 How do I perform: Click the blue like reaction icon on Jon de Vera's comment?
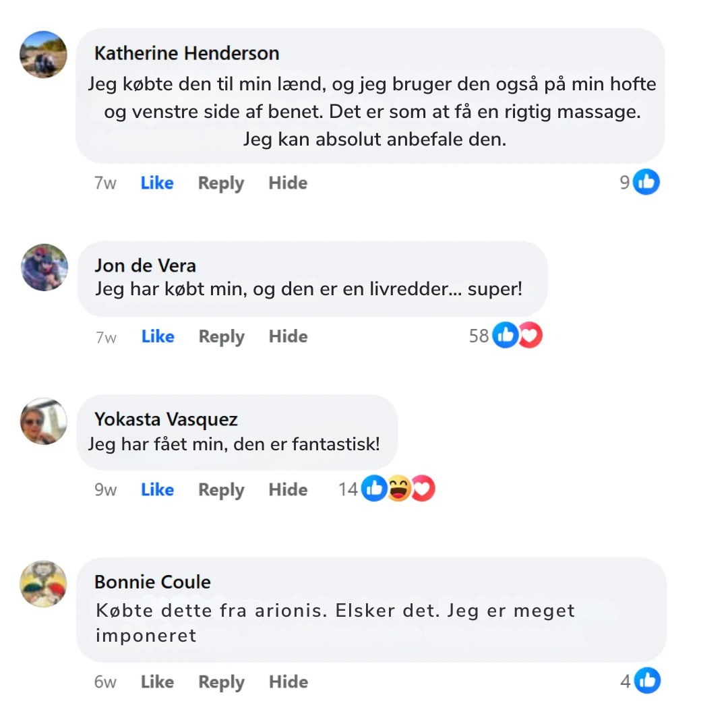(x=505, y=335)
